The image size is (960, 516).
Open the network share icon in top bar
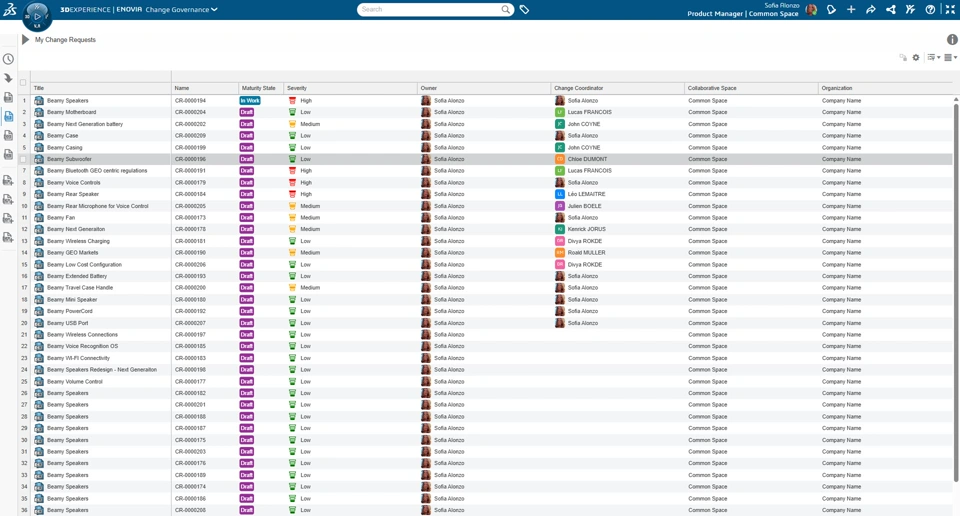tap(891, 9)
